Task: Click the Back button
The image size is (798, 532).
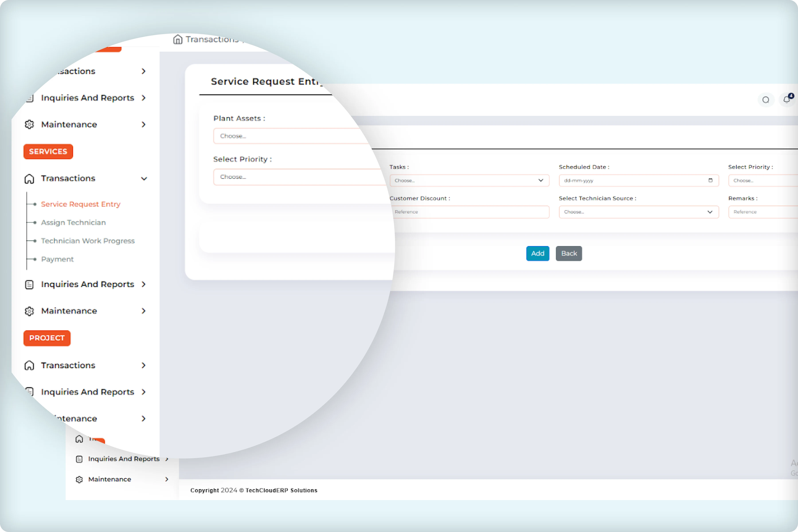Action: coord(569,253)
